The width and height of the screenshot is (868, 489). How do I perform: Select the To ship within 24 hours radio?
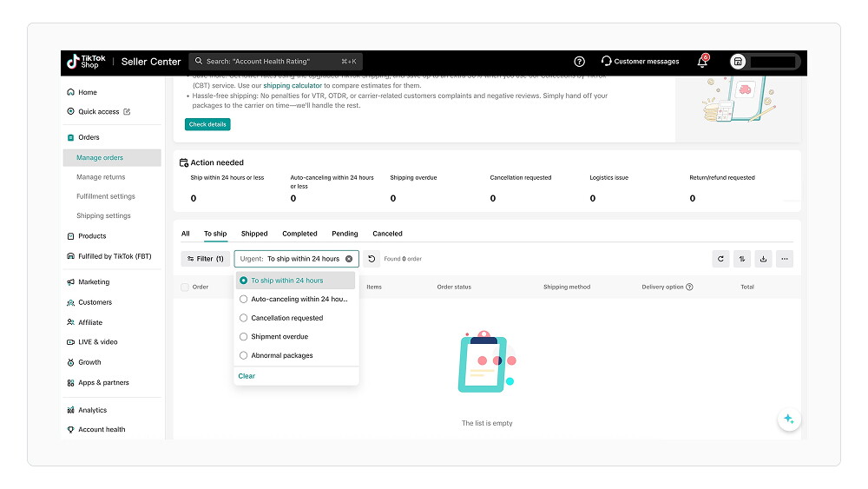(x=243, y=281)
